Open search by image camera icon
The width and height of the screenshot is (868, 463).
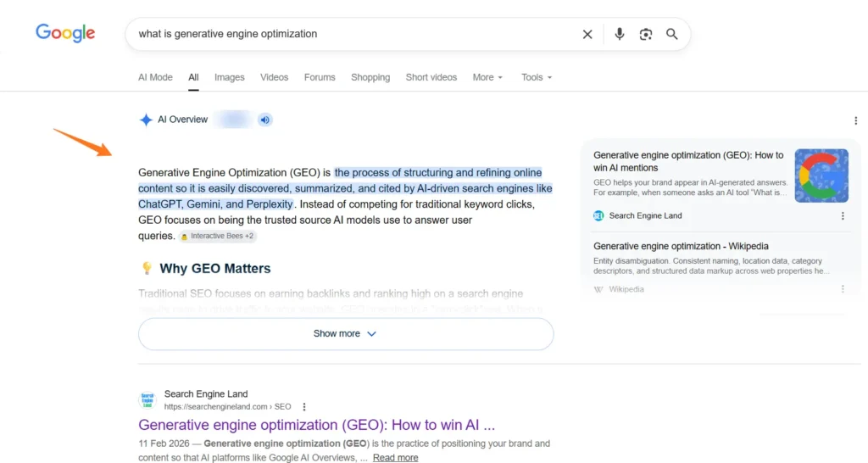(645, 34)
